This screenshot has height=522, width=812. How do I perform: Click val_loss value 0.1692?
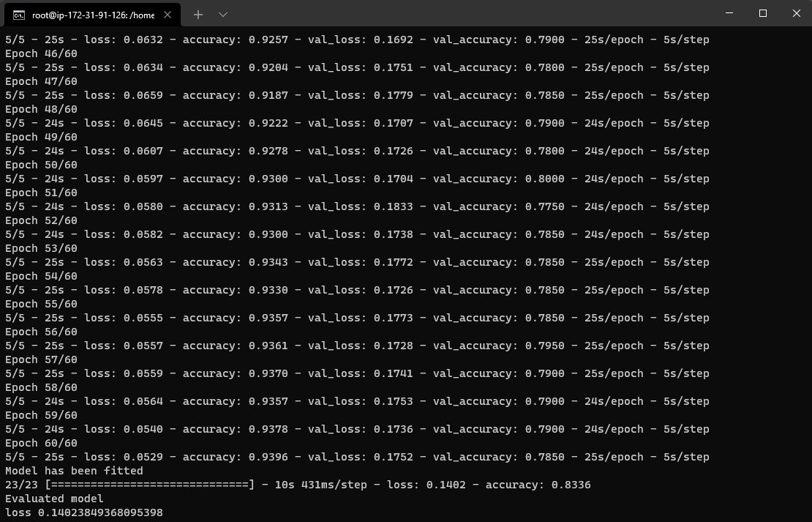click(x=394, y=40)
